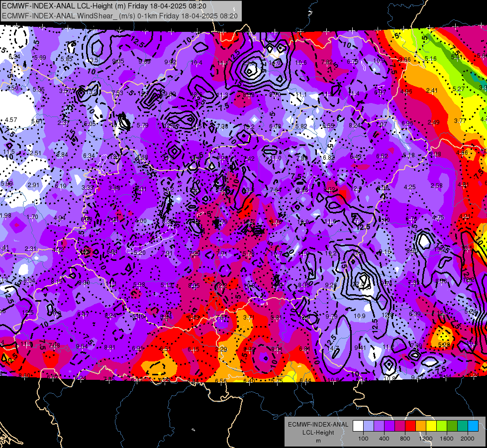Click the 7.64 value on the map
The width and height of the screenshot is (487, 448).
[x=276, y=190]
